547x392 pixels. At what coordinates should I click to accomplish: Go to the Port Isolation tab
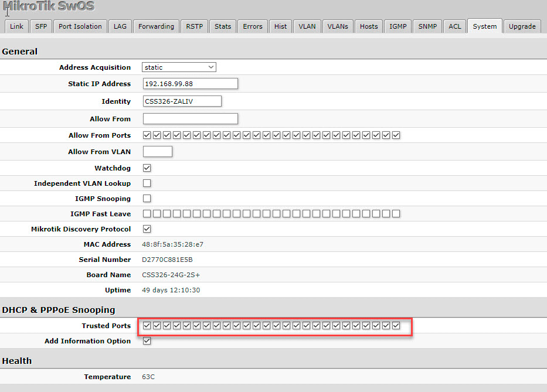(x=80, y=26)
